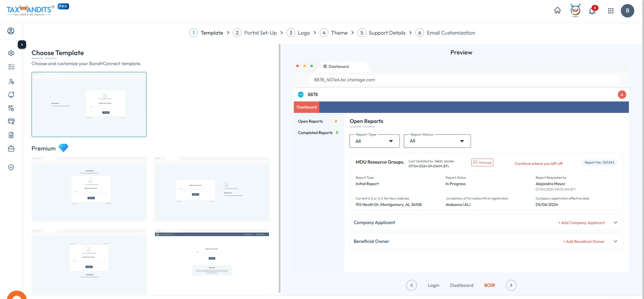
Task: Expand the sidebar with arrow toggle
Action: 22,45
